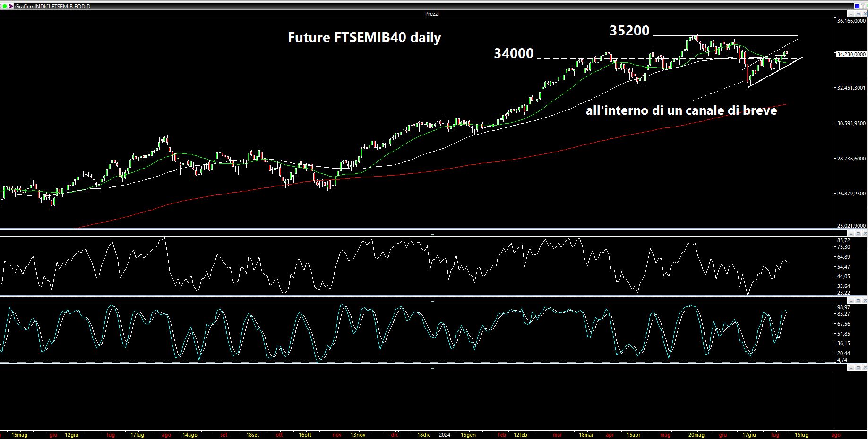Click the 15gen date on time axis

468,435
